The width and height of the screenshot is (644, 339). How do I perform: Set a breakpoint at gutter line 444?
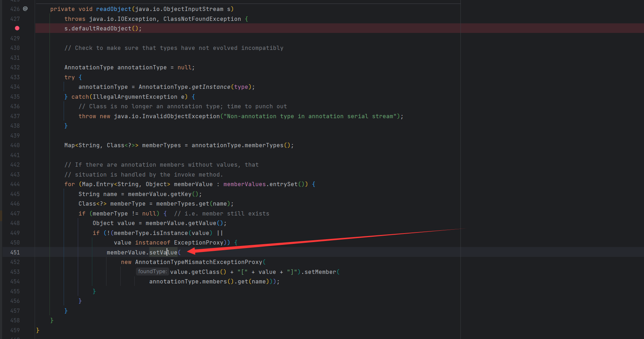15,184
